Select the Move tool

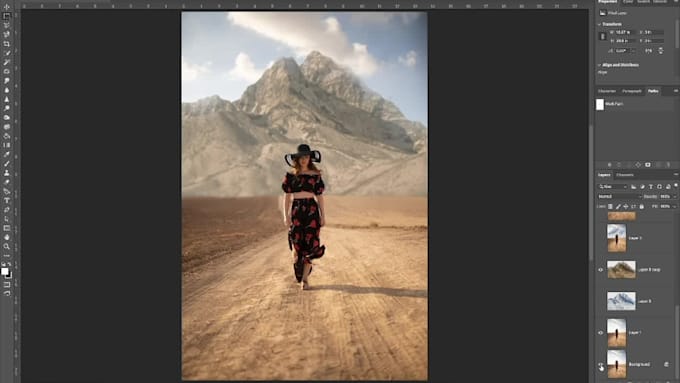click(x=7, y=7)
